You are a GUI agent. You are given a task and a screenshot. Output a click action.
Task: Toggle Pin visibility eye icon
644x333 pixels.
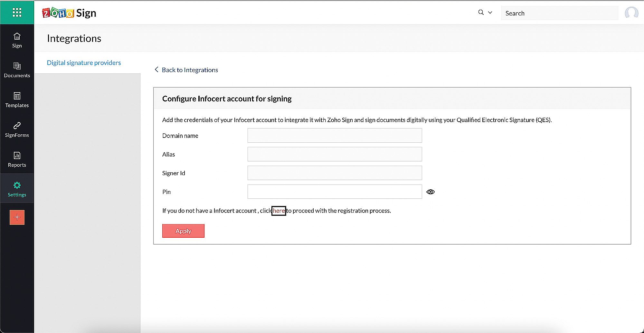coord(431,192)
